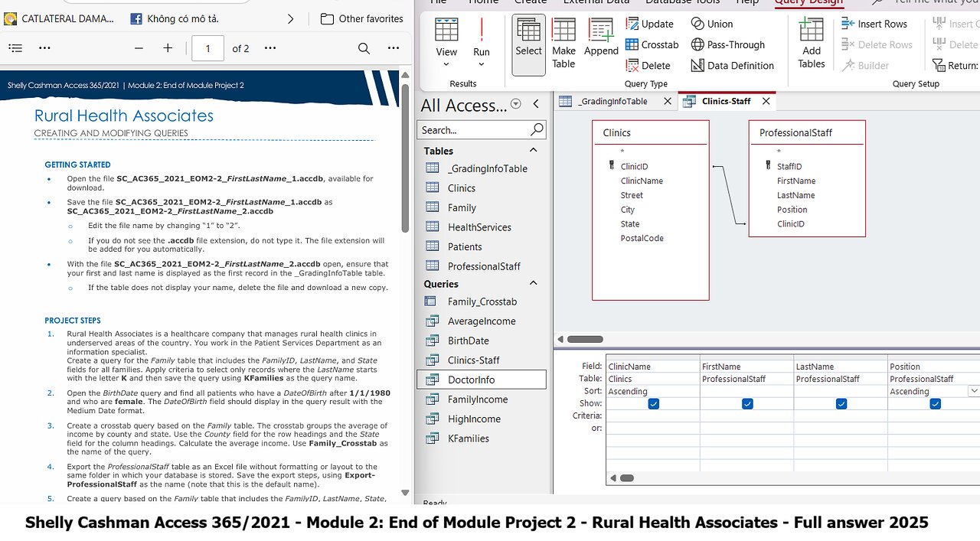Select Position field in ProfessionalStaff table box
Image resolution: width=980 pixels, height=541 pixels.
[792, 210]
